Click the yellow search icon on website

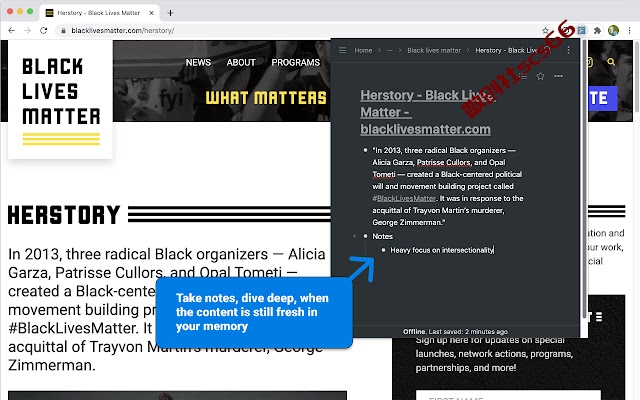611,62
